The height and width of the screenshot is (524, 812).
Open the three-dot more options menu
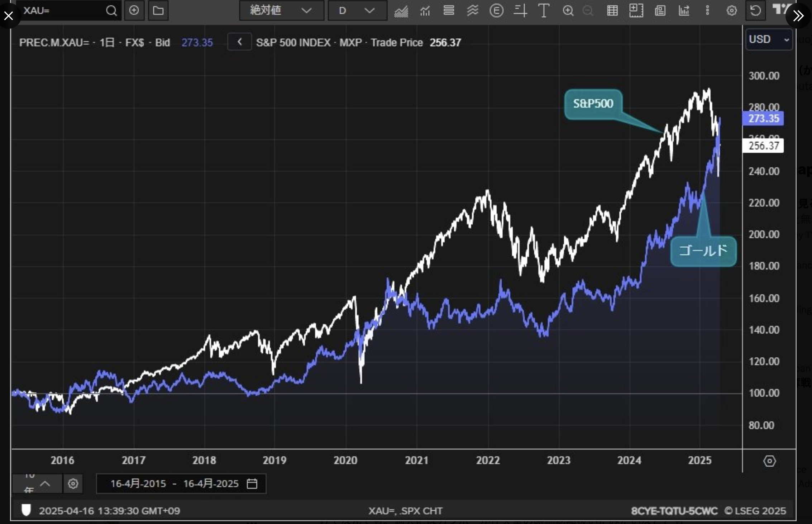click(707, 10)
